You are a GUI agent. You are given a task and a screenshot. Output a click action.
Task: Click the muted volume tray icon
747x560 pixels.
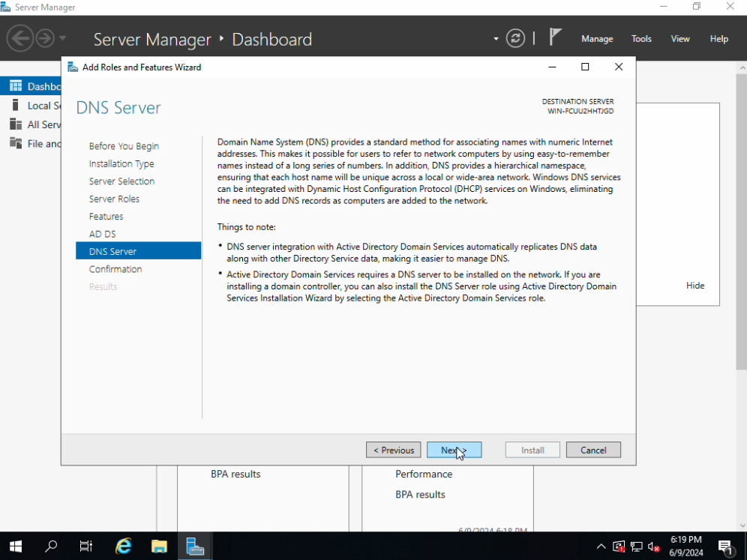[x=653, y=547]
